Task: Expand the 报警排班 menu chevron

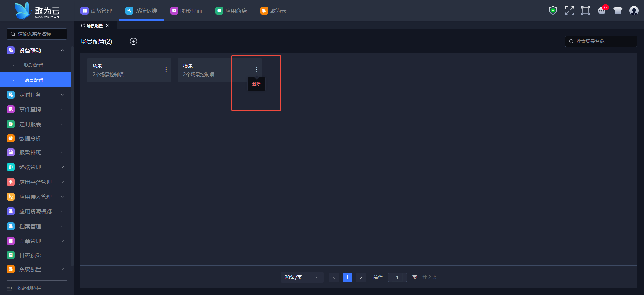Action: [x=62, y=152]
